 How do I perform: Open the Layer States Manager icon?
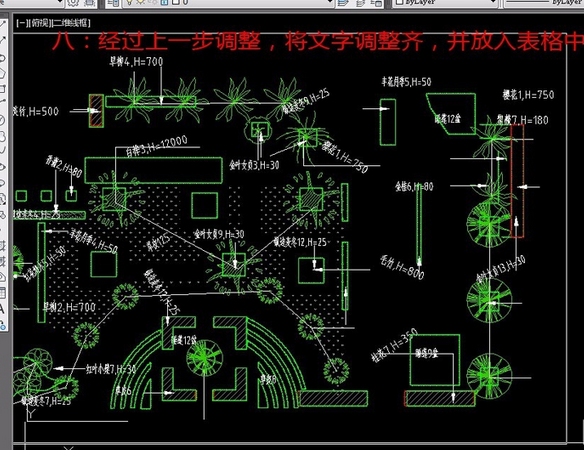point(377,3)
